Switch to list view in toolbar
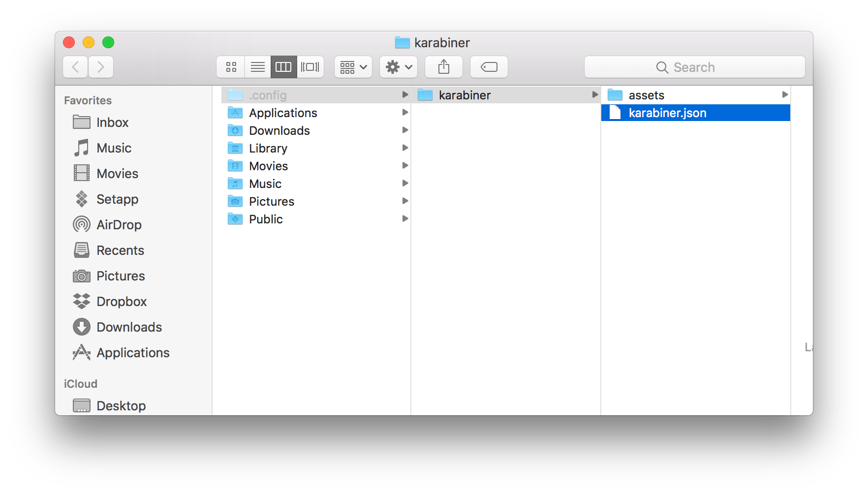The width and height of the screenshot is (868, 494). (x=257, y=67)
